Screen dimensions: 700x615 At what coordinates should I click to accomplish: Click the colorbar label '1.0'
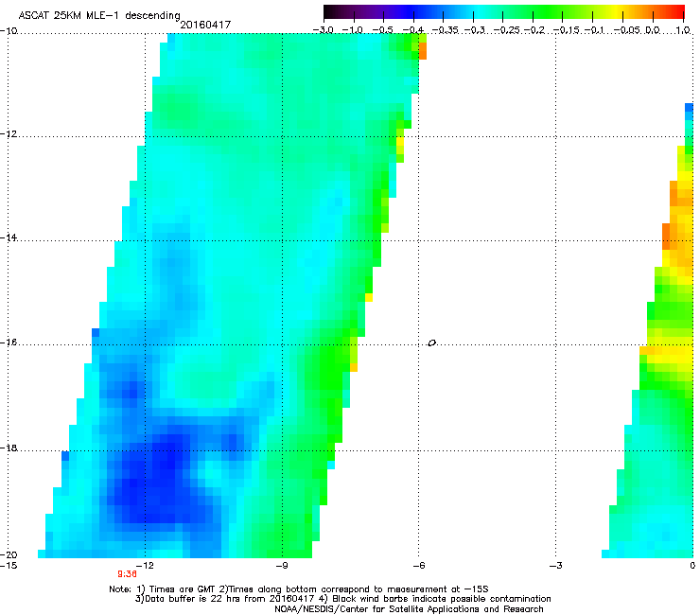pos(683,30)
